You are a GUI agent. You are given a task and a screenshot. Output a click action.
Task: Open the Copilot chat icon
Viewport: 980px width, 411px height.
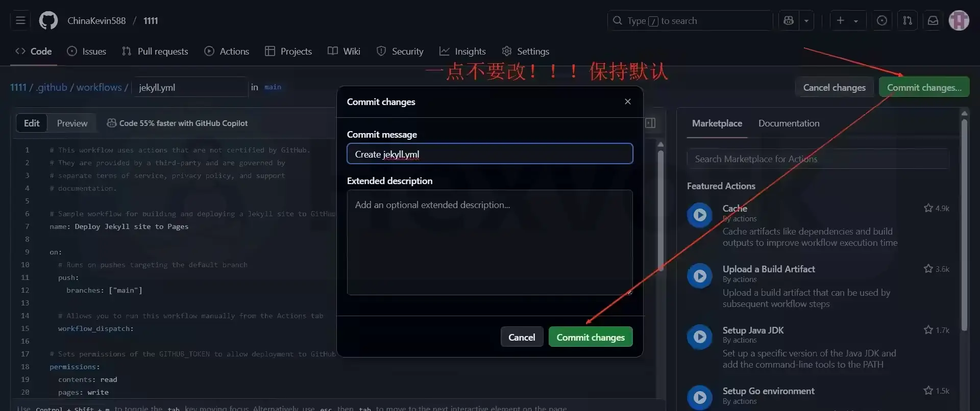(x=789, y=20)
